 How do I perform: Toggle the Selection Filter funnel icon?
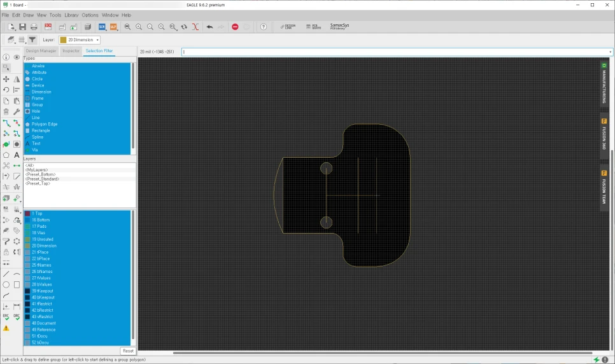tap(32, 40)
